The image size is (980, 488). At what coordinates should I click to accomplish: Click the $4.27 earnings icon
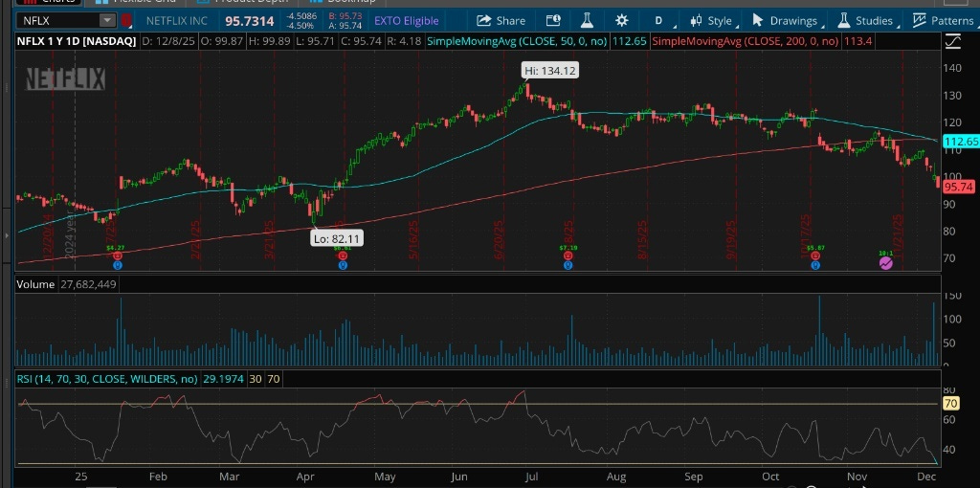tap(117, 256)
